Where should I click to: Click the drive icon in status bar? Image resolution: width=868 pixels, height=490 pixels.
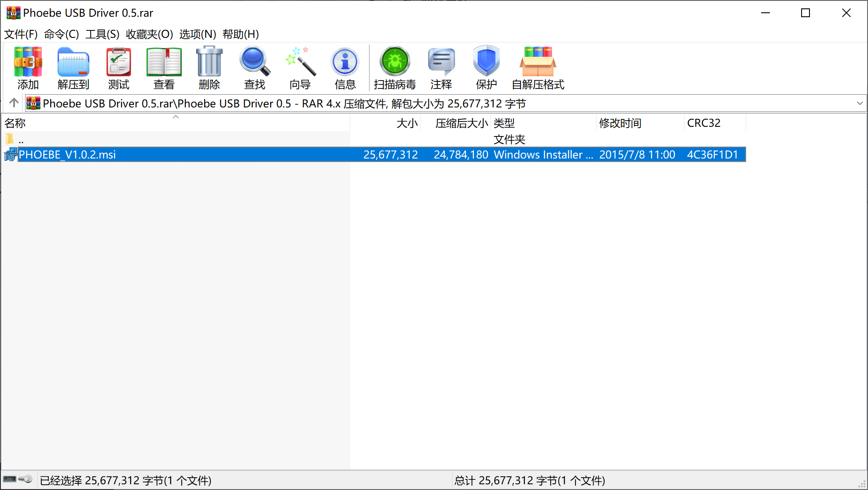[x=10, y=479]
